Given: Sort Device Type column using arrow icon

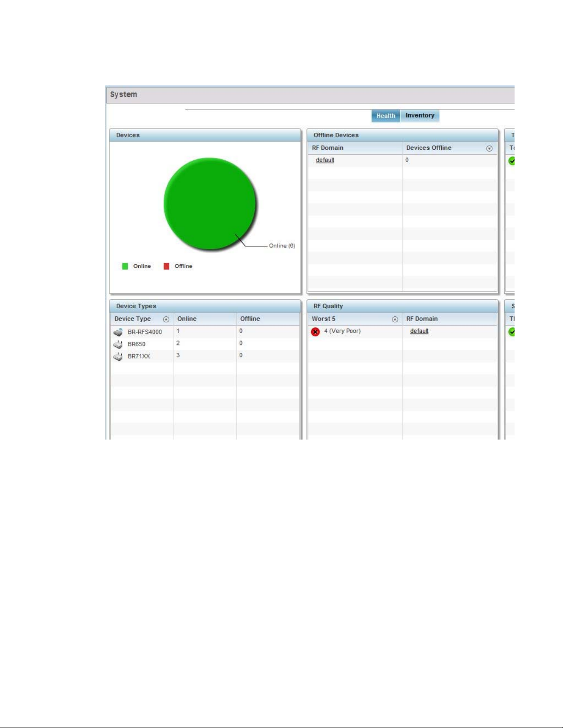Looking at the screenshot, I should tap(166, 319).
